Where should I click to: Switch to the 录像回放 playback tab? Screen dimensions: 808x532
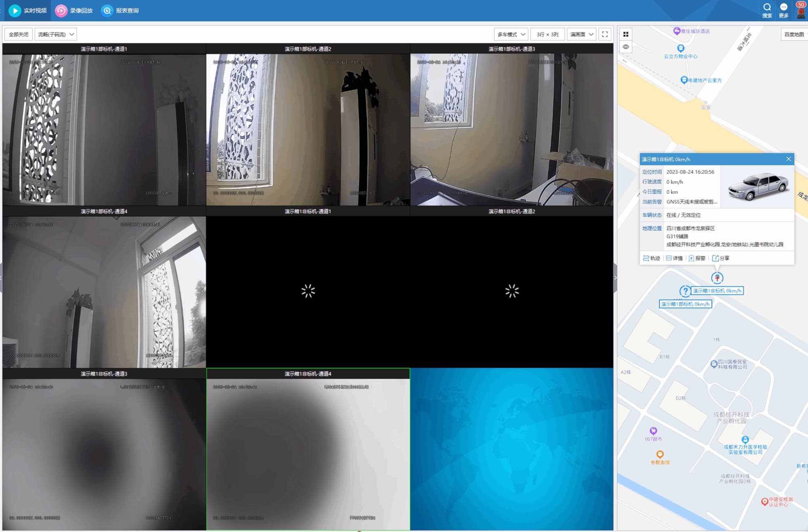(74, 11)
